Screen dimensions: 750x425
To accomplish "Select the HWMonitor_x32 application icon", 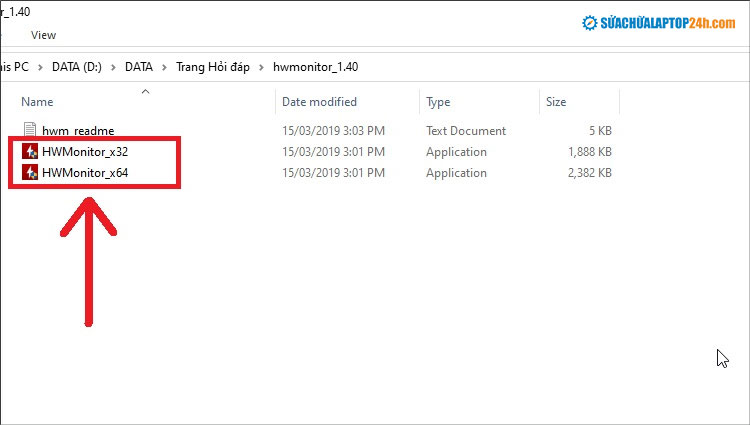I will click(30, 152).
